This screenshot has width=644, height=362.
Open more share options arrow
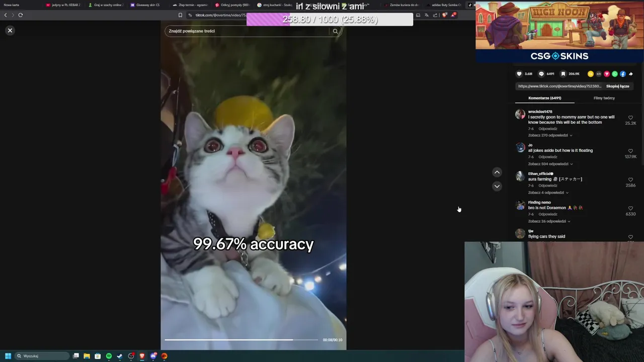point(631,74)
